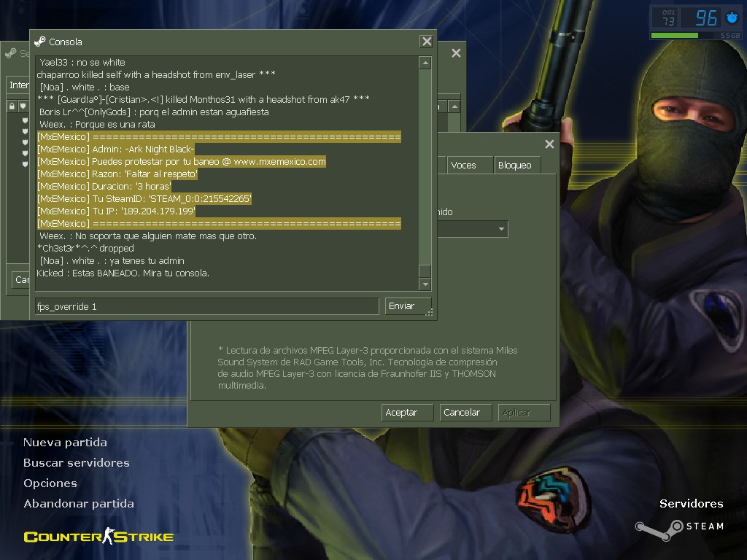747x560 pixels.
Task: Open Opciones from the main menu
Action: pos(50,483)
